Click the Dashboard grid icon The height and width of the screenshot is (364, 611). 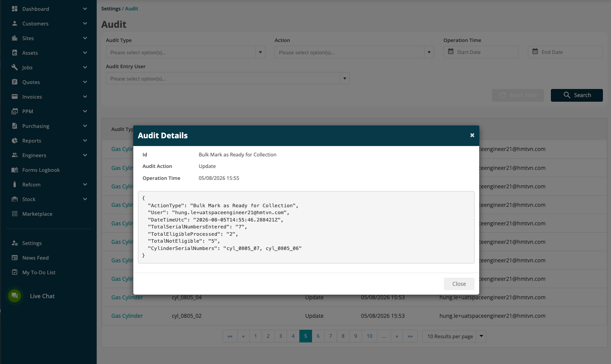coord(15,8)
